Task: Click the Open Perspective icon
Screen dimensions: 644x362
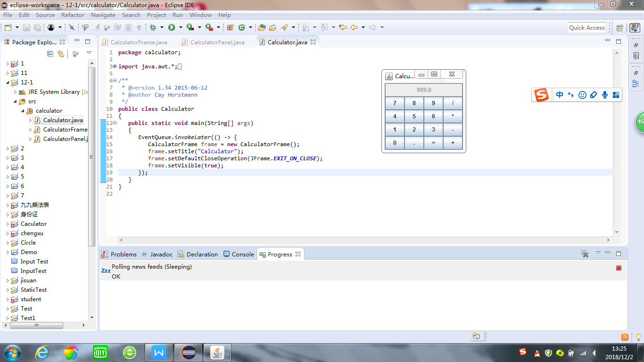Action: point(620,28)
